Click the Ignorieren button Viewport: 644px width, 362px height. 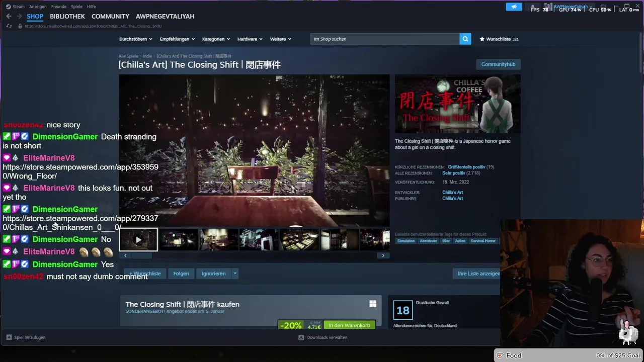[x=214, y=274]
